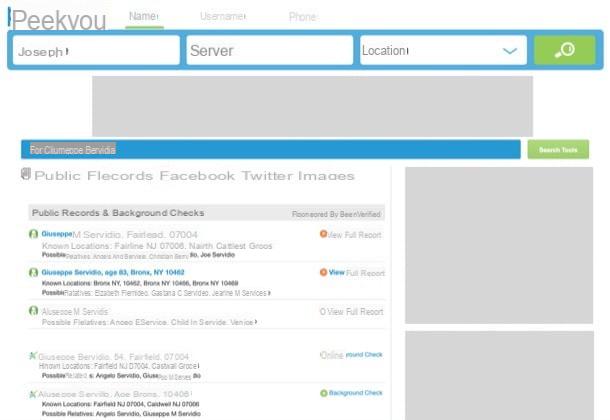This screenshot has height=420, width=610.
Task: Click the Sponsored By BeenVerified label
Action: (336, 214)
